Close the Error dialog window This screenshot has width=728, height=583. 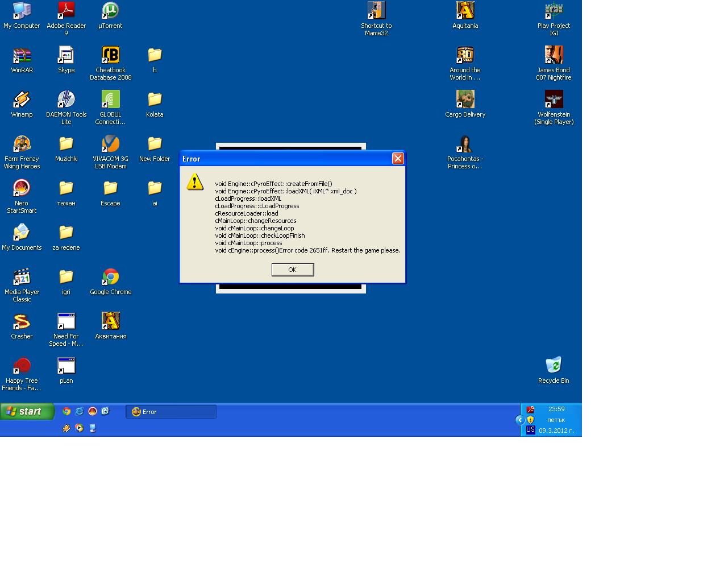pyautogui.click(x=398, y=159)
